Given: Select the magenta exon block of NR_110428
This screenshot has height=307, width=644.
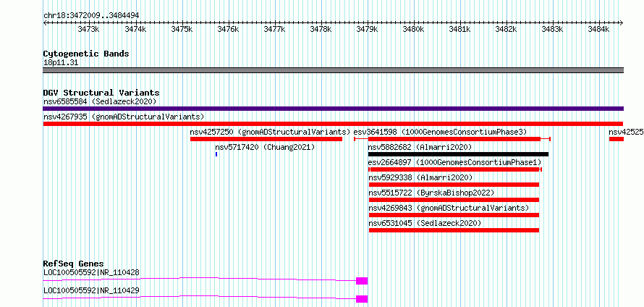Looking at the screenshot, I should (x=362, y=281).
